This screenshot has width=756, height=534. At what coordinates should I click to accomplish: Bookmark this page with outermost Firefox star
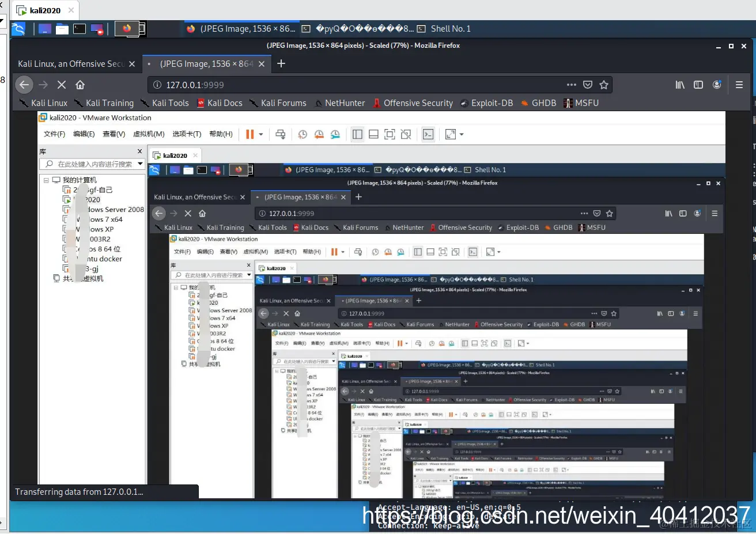[604, 85]
